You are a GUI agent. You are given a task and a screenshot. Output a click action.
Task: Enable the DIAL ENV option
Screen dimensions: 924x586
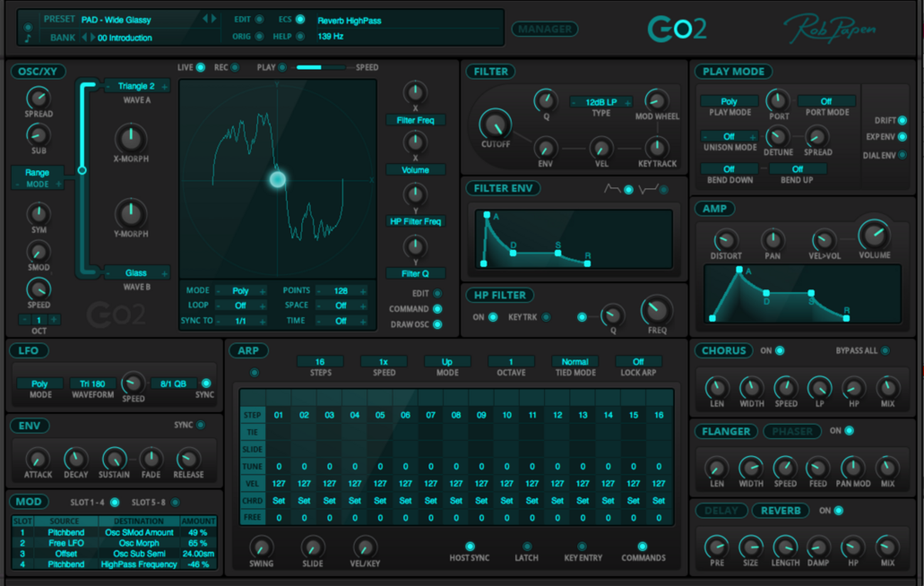903,155
